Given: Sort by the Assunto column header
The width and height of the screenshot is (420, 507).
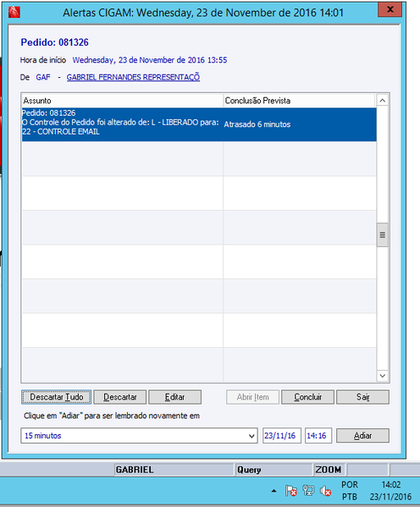Looking at the screenshot, I should [x=122, y=101].
